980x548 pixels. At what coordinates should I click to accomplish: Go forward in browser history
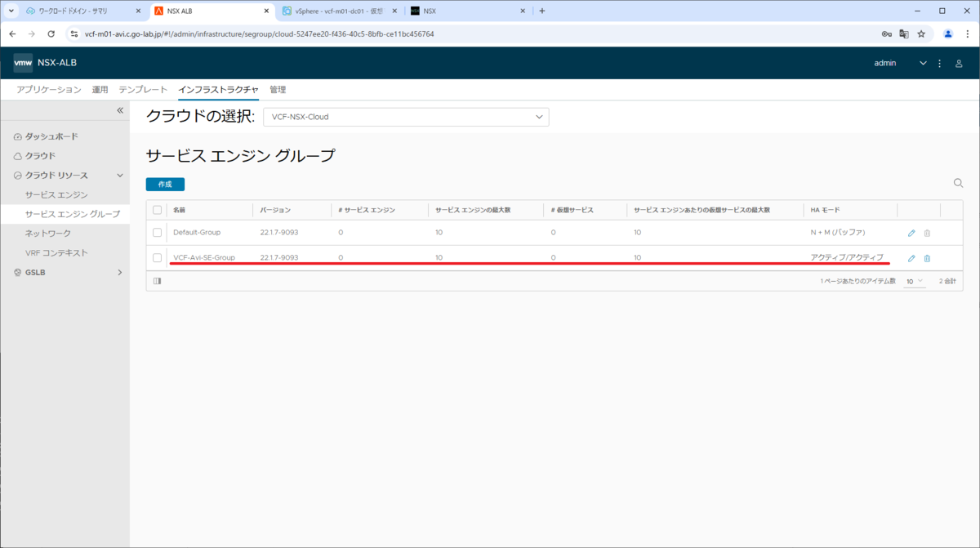click(31, 34)
